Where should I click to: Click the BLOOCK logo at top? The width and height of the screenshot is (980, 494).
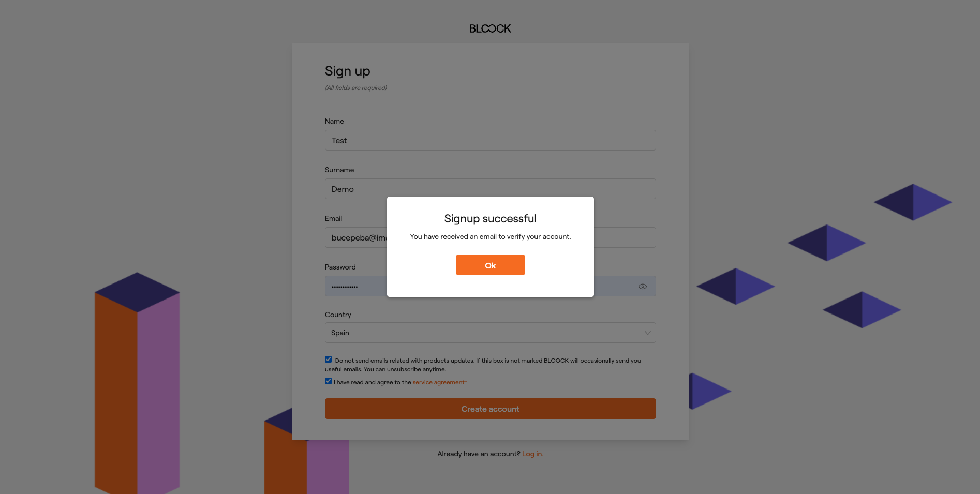(x=490, y=28)
